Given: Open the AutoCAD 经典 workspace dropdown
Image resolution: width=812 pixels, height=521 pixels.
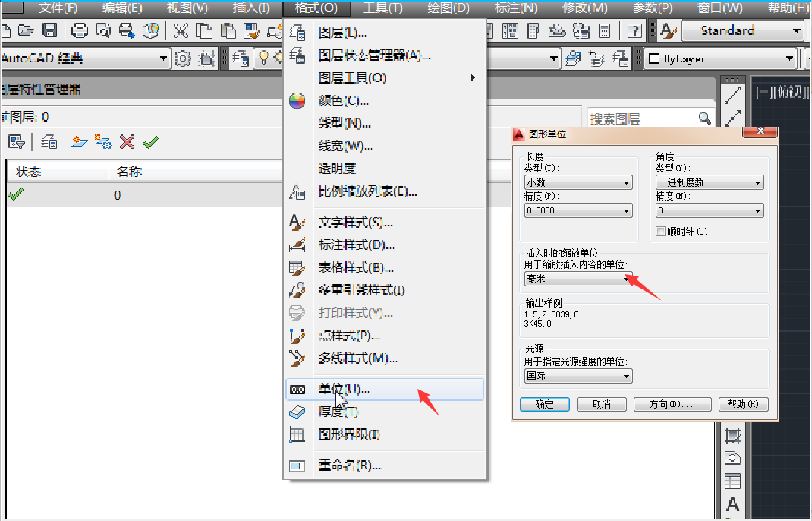Looking at the screenshot, I should (163, 58).
